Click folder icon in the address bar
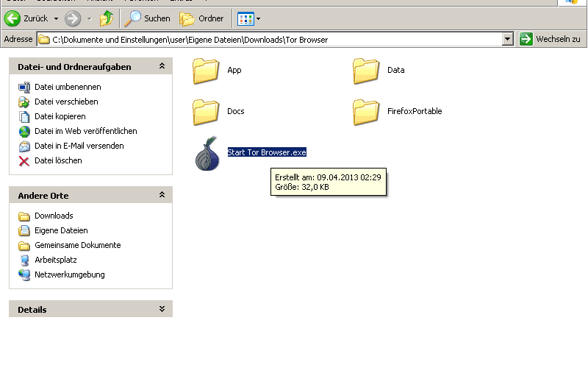 44,40
